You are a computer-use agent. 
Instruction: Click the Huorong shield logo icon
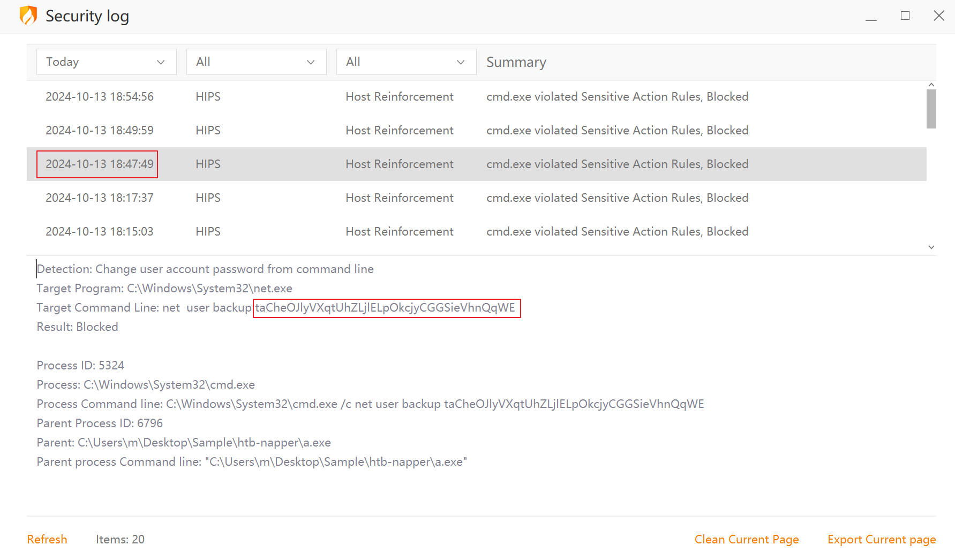click(28, 16)
